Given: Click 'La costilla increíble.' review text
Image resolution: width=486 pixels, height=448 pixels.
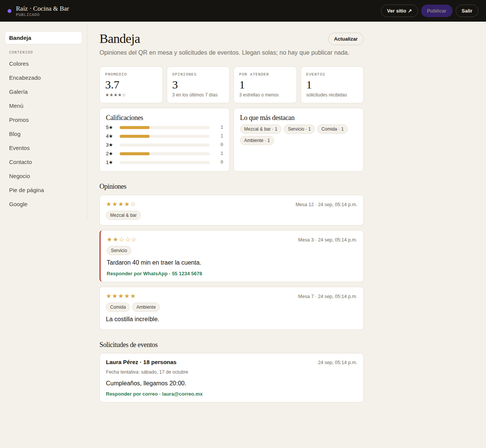Looking at the screenshot, I should 133,319.
